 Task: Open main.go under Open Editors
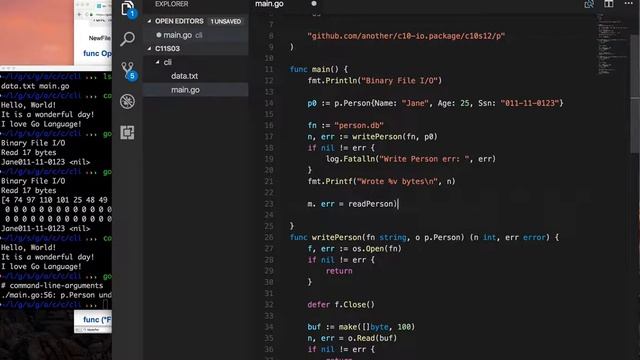coord(178,35)
